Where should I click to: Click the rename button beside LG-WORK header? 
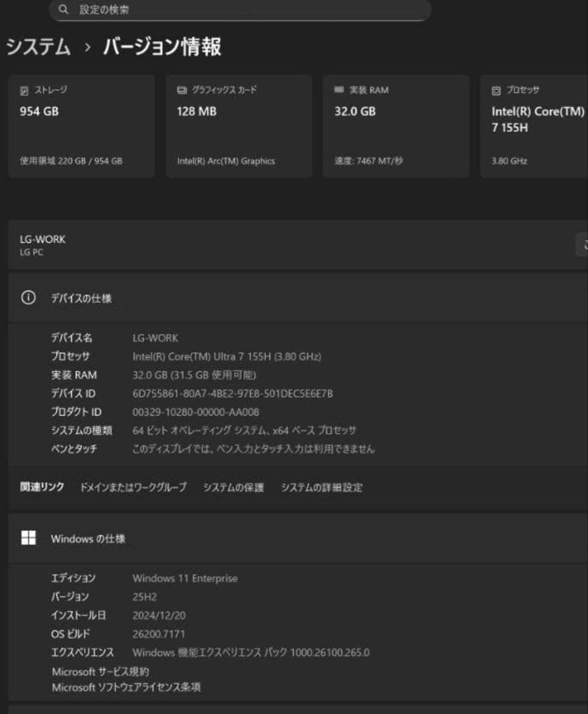[583, 245]
